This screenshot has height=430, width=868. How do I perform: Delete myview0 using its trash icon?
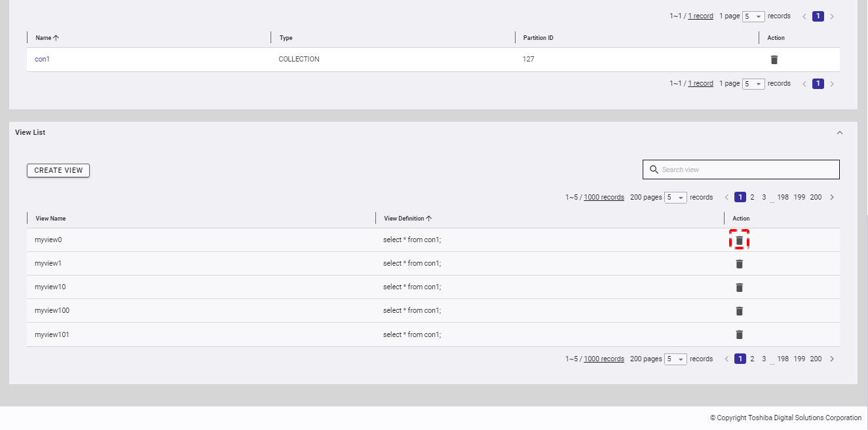tap(739, 240)
